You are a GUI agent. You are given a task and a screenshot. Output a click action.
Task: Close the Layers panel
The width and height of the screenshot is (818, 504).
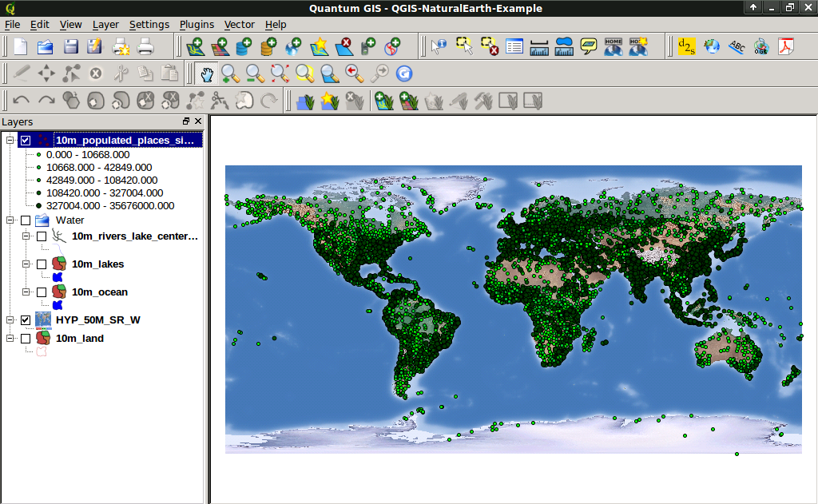coord(198,121)
